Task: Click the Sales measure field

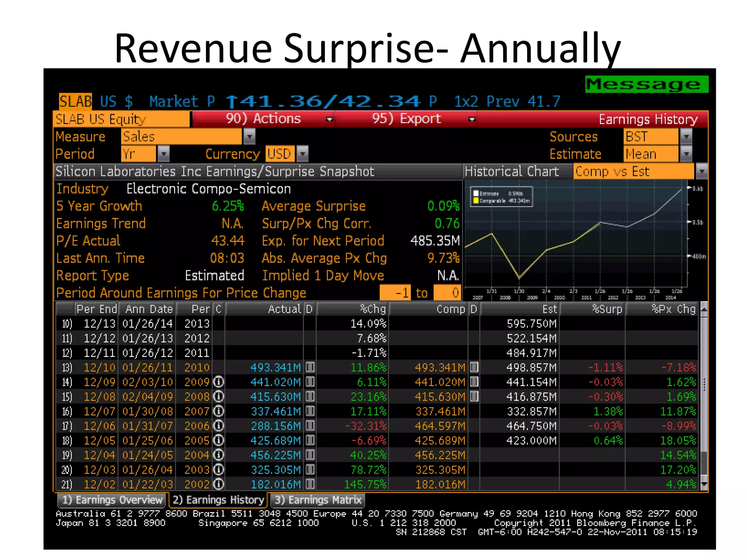Action: pos(182,136)
